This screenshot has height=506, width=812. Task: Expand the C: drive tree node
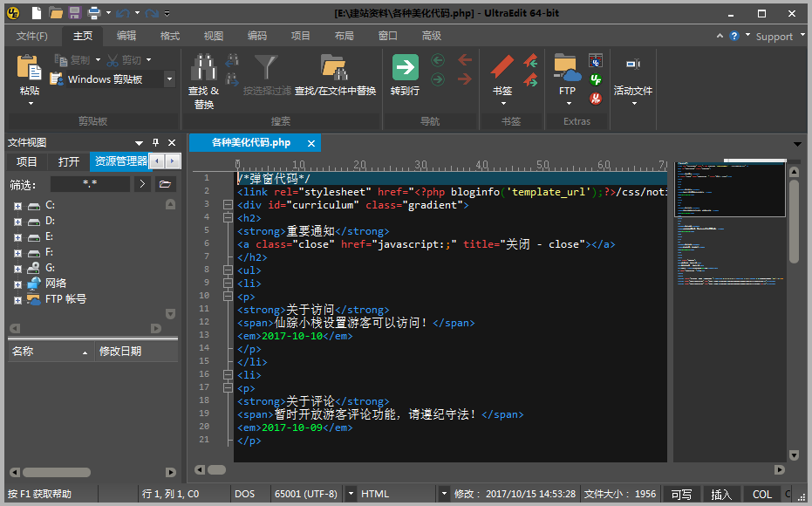click(17, 205)
